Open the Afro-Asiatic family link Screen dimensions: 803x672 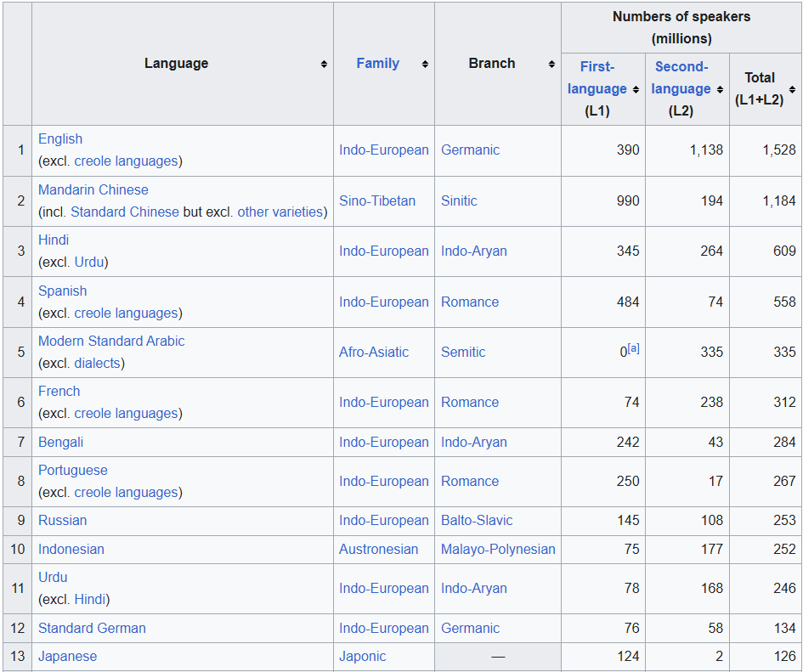(x=374, y=352)
